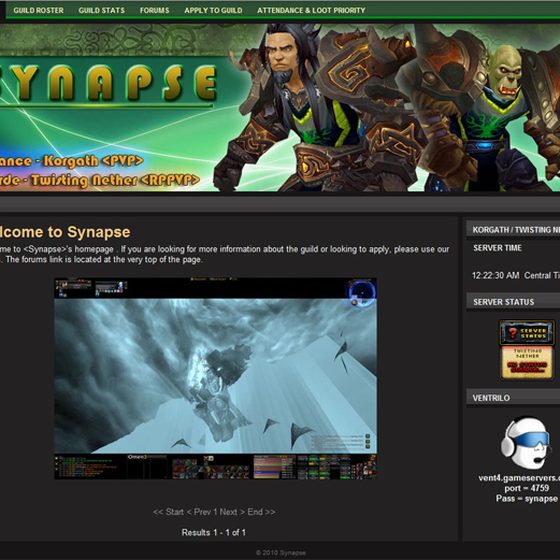Click the Welcome to Synapse heading

tap(65, 232)
